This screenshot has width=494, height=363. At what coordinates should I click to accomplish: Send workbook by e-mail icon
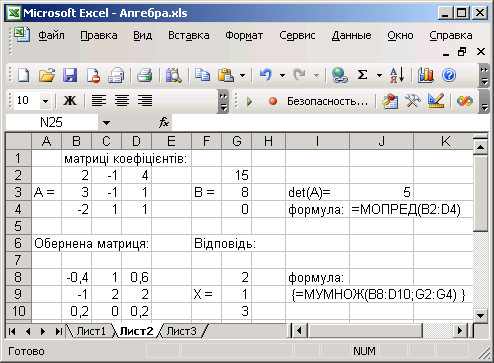(x=116, y=75)
